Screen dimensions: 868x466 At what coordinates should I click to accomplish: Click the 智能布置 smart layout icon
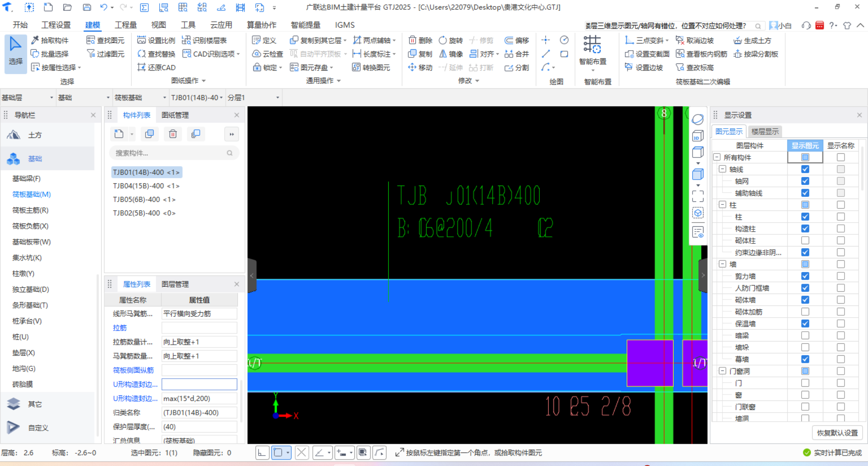click(592, 44)
